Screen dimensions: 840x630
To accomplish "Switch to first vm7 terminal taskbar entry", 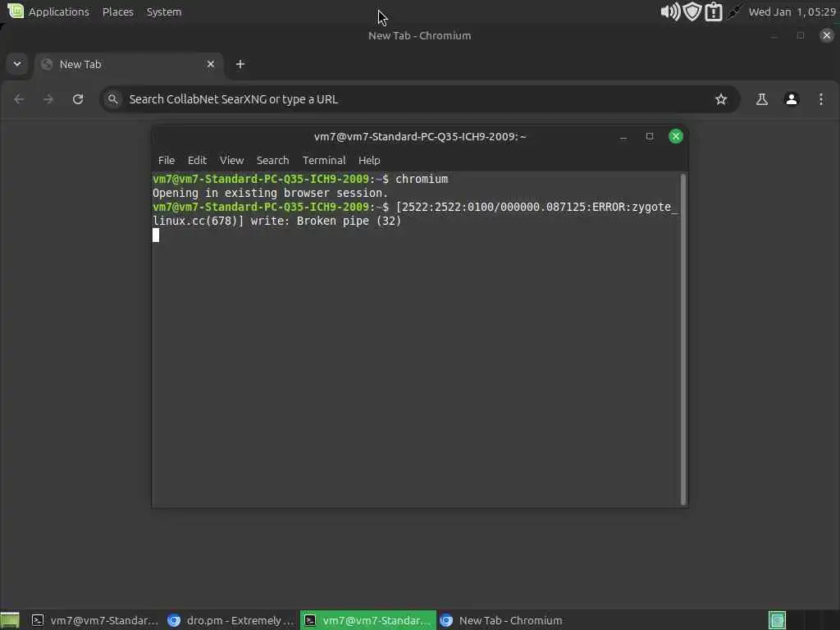I will 95,620.
